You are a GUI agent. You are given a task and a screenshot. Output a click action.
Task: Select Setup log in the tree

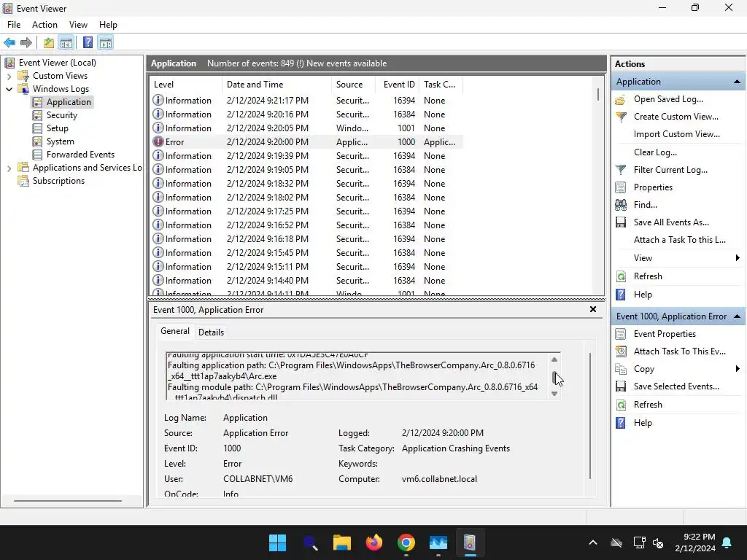pyautogui.click(x=57, y=128)
